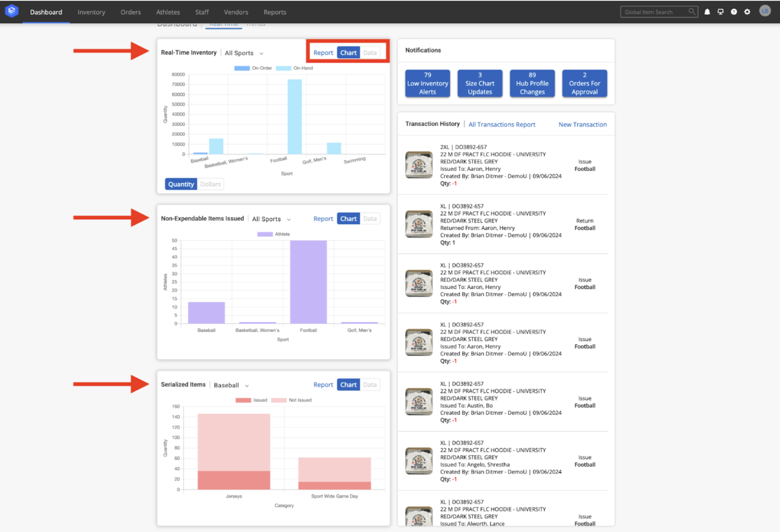Screen dimensions: 780x532
Task: Open Real-Time Inventory Report link
Action: click(323, 52)
